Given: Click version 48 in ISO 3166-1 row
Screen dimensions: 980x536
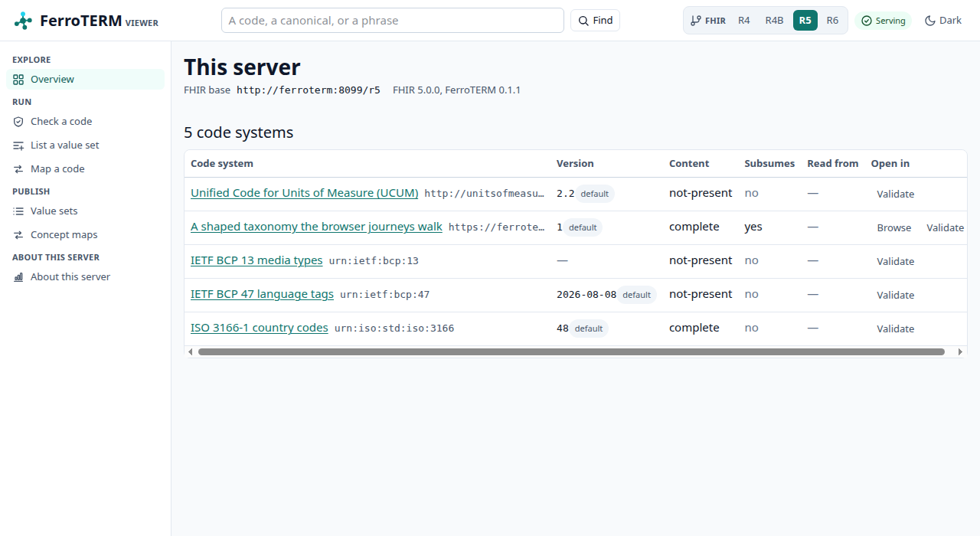Looking at the screenshot, I should 563,328.
